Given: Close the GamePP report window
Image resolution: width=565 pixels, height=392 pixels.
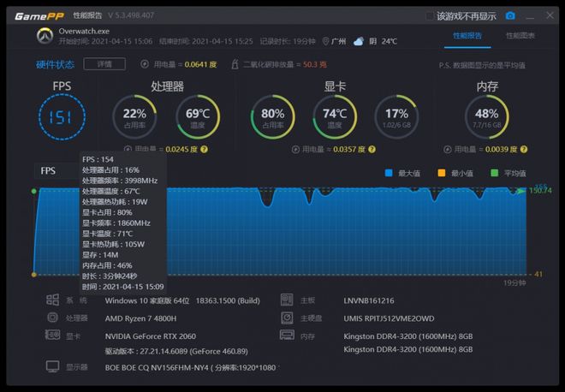Looking at the screenshot, I should pyautogui.click(x=550, y=15).
